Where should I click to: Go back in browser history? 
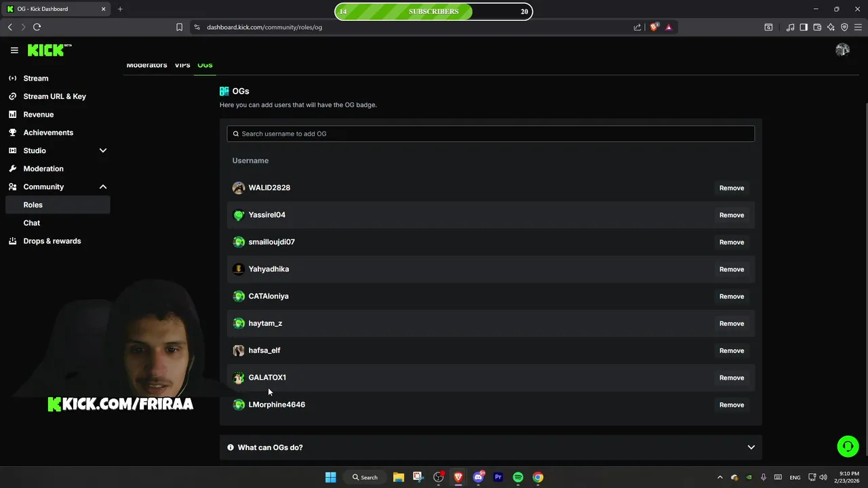9,27
